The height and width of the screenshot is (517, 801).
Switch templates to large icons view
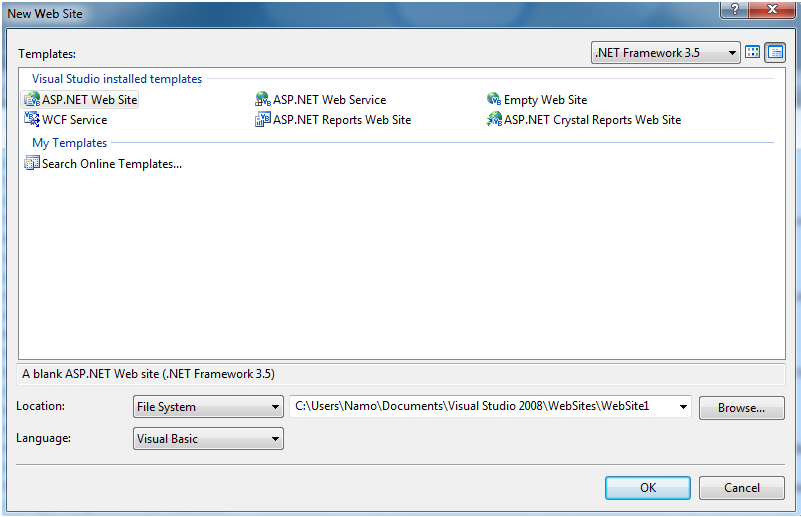(752, 52)
